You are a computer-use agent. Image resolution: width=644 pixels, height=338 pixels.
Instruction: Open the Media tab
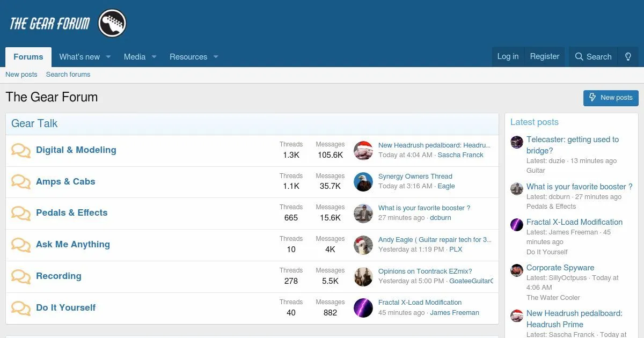coord(135,57)
